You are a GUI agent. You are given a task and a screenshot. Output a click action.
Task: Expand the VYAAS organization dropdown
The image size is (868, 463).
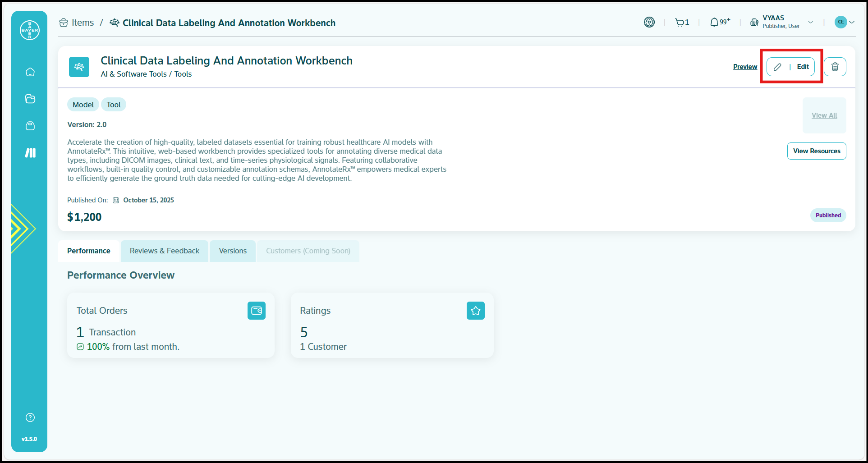[811, 22]
